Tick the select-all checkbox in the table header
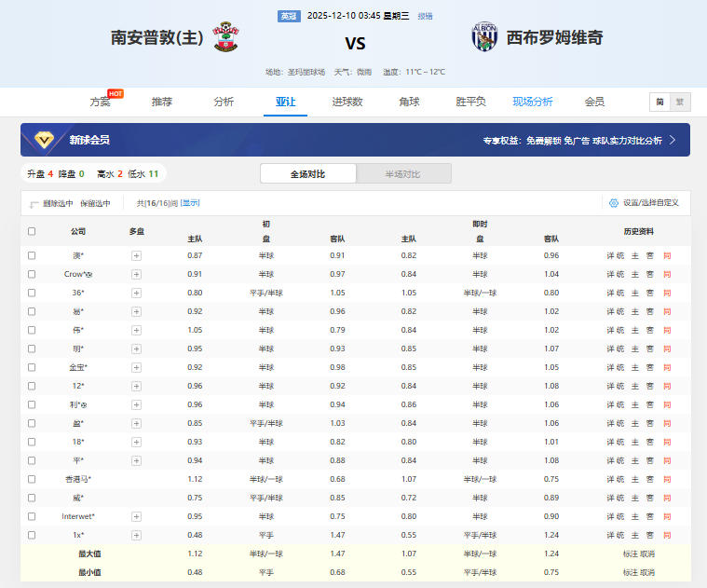707x588 pixels. pyautogui.click(x=32, y=231)
